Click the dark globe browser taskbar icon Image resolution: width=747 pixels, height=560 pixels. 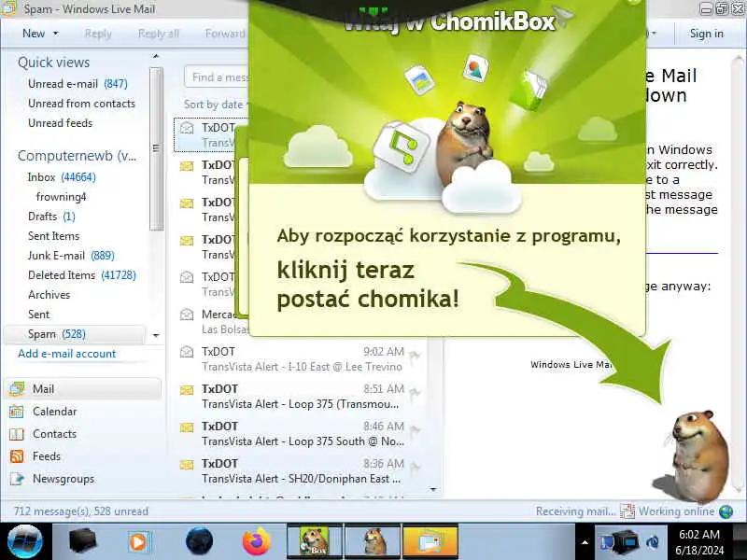point(199,541)
